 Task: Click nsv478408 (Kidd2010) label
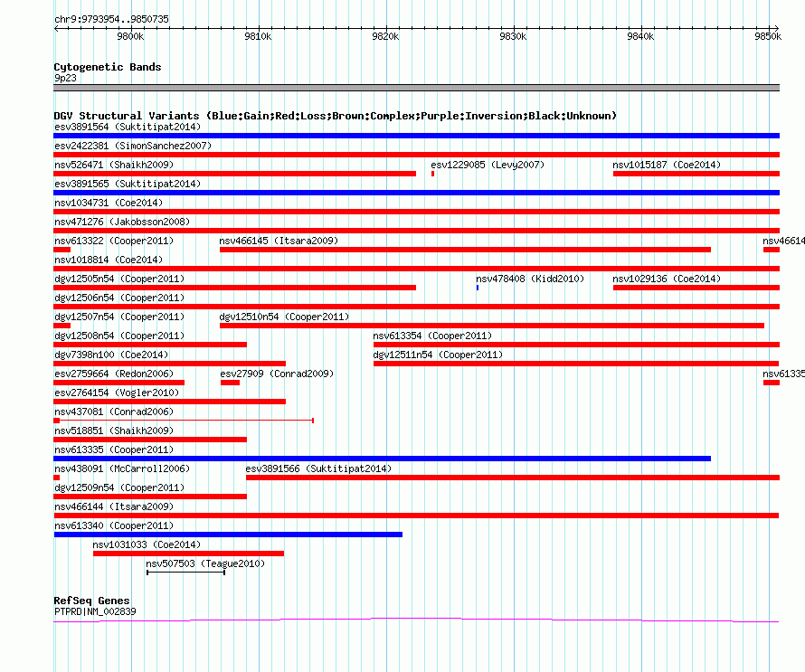530,279
